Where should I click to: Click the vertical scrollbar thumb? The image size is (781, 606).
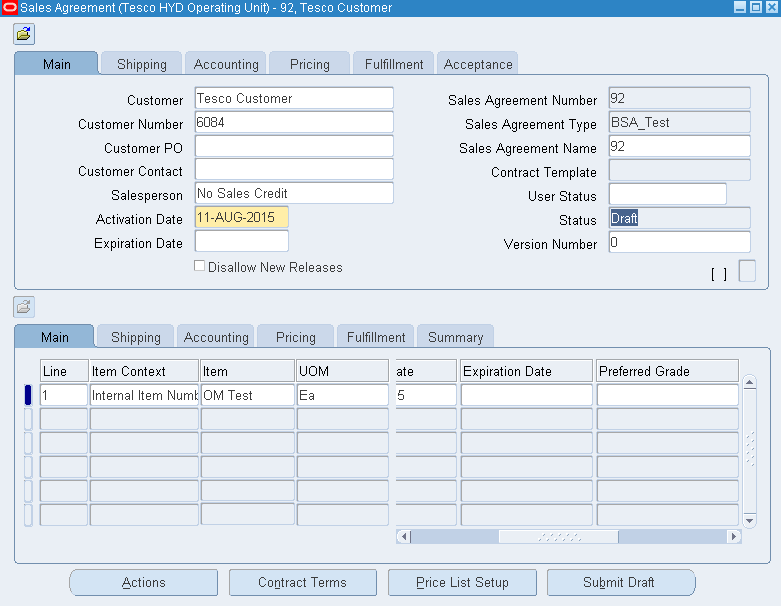coord(750,449)
